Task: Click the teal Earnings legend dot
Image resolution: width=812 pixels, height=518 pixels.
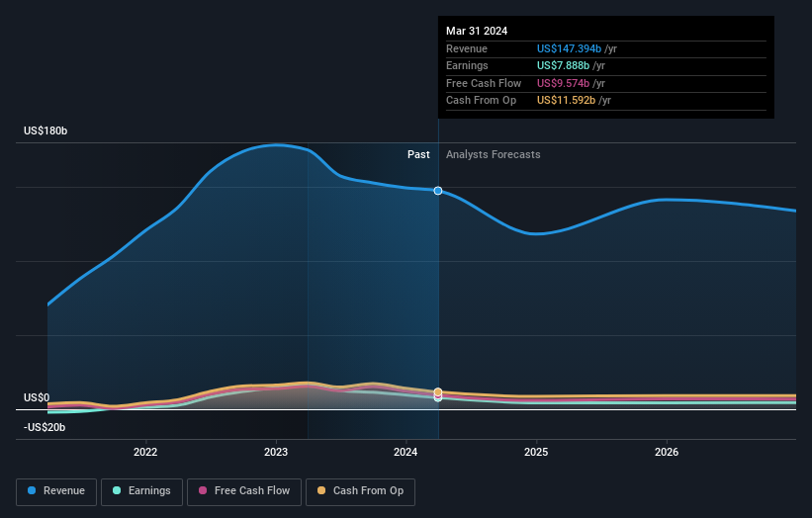Action: [x=117, y=490]
